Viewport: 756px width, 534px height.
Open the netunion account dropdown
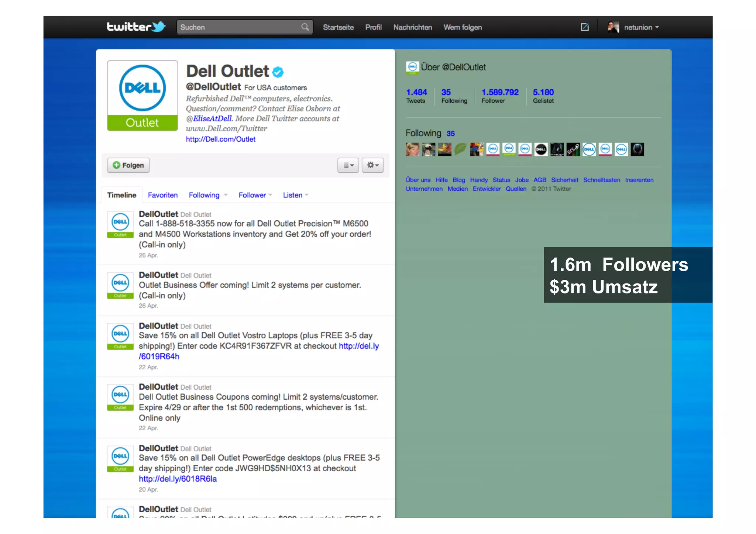pos(642,27)
